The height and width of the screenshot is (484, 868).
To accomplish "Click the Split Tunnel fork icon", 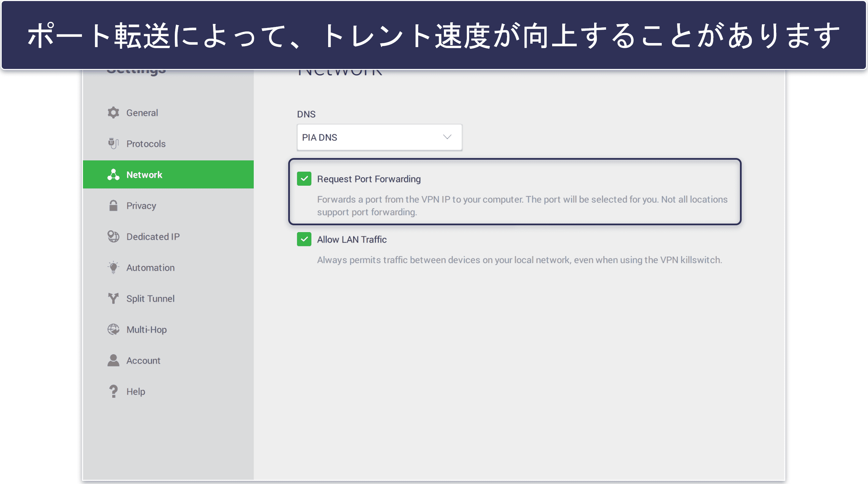I will click(113, 298).
